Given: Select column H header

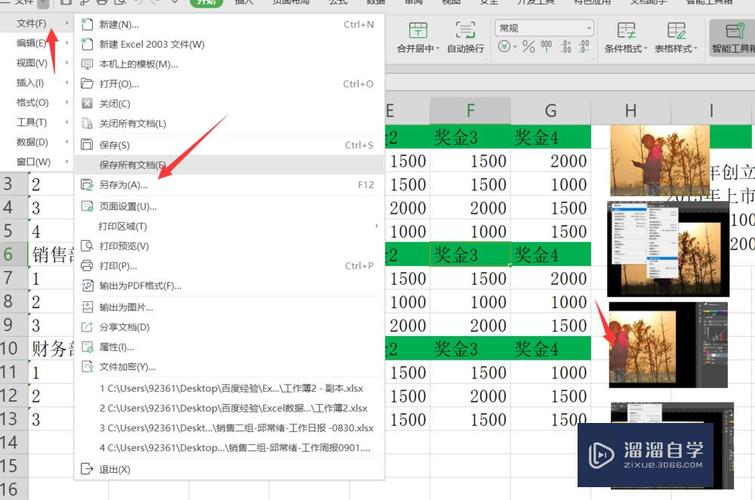Looking at the screenshot, I should [631, 111].
